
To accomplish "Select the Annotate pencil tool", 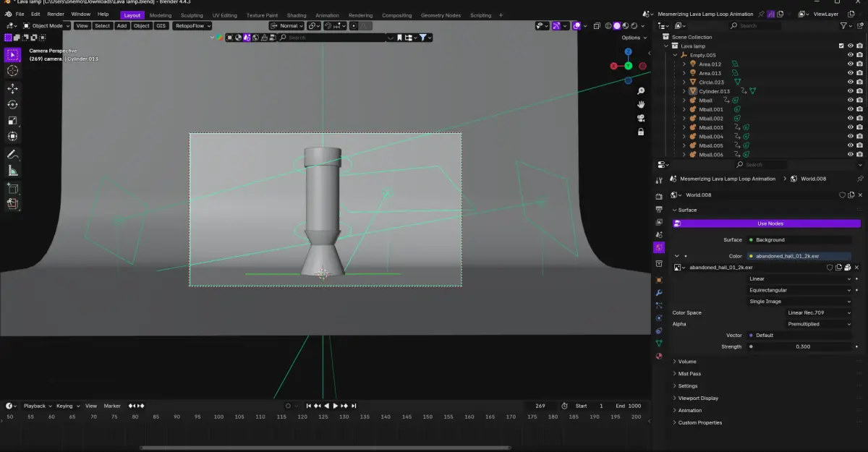I will coord(12,155).
